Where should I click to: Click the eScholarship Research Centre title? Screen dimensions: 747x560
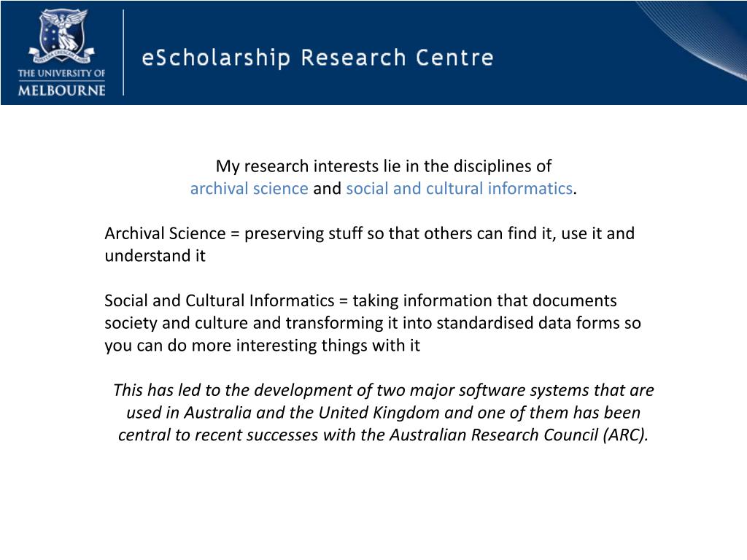click(x=317, y=58)
